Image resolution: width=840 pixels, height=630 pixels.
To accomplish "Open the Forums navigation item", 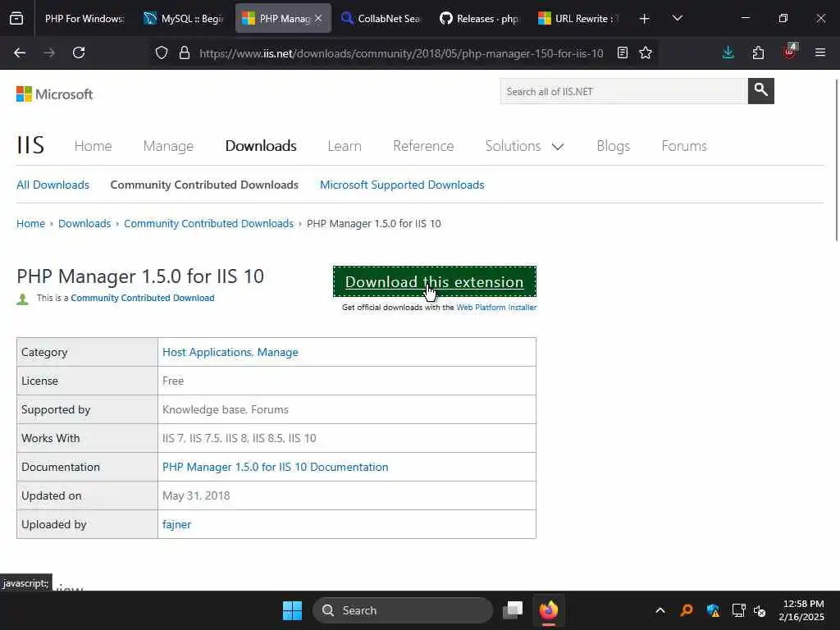I will point(684,146).
